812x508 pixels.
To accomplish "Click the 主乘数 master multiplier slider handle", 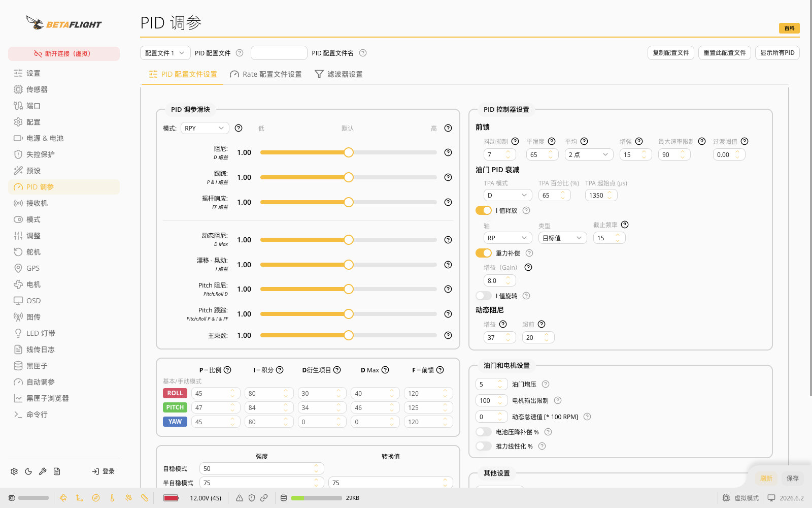I will click(x=349, y=335).
